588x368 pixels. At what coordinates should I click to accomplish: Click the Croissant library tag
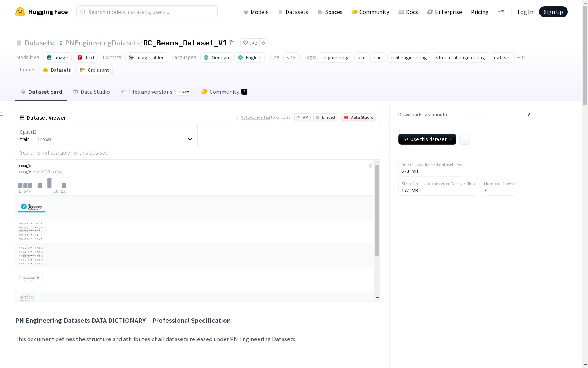[94, 70]
